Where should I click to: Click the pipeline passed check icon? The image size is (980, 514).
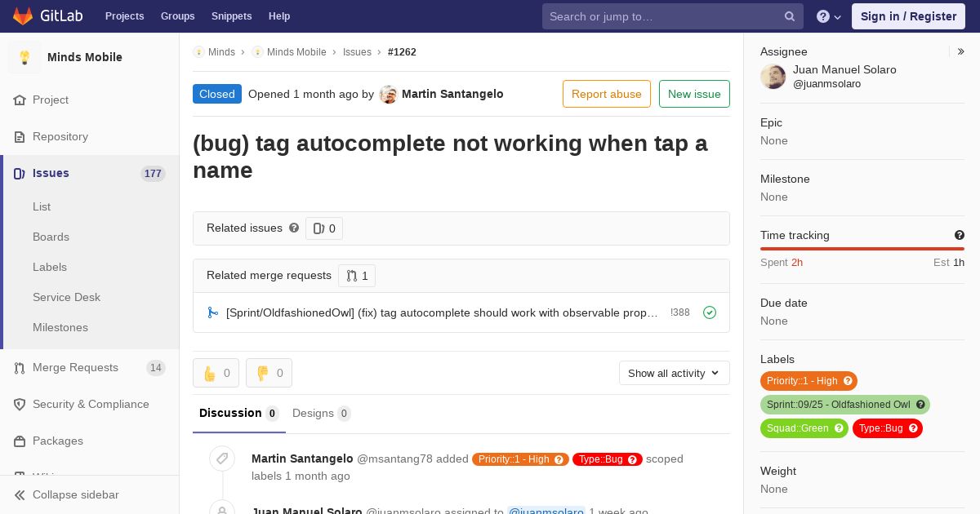point(710,312)
